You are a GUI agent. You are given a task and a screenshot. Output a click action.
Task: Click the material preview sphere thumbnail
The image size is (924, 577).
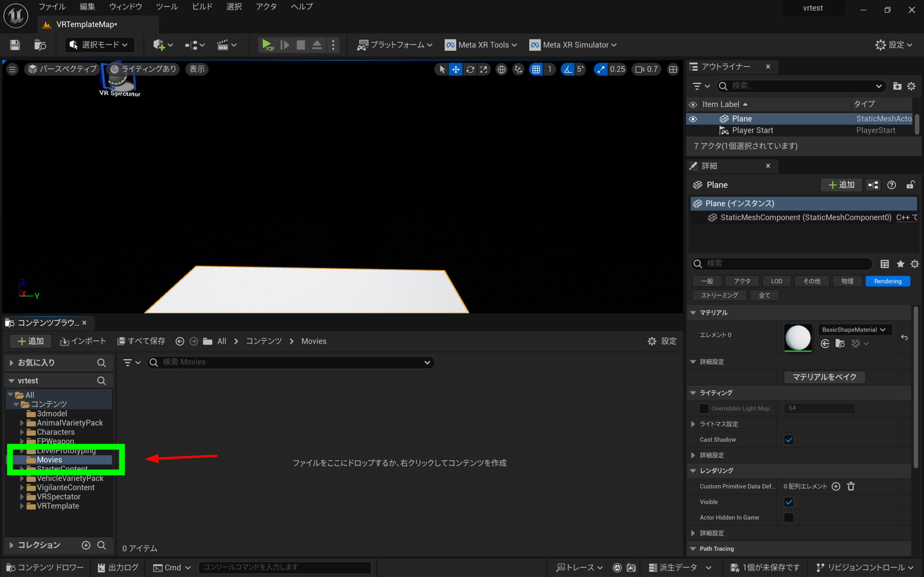[x=798, y=337]
